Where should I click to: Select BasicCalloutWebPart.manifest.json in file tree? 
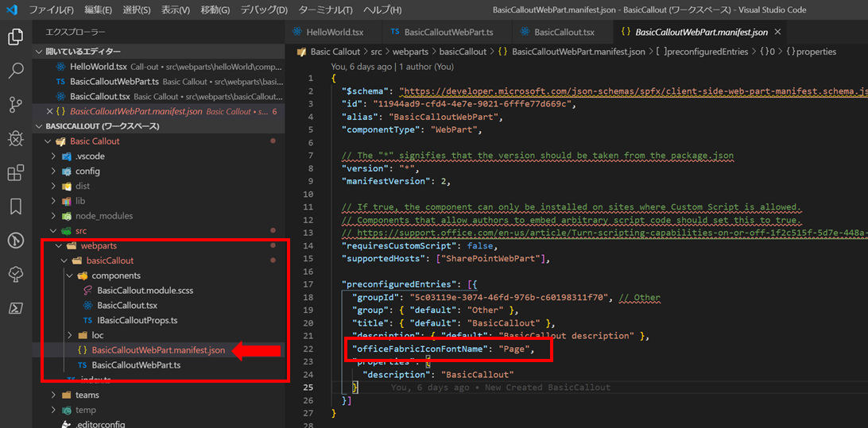(x=158, y=350)
